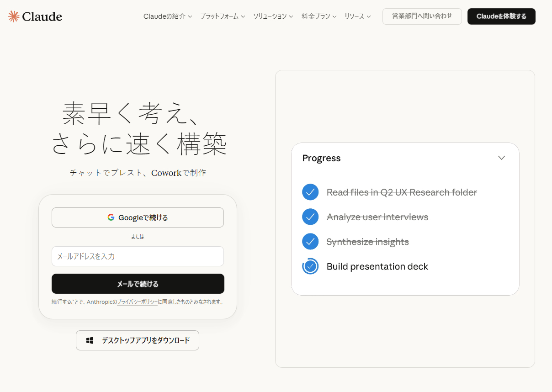Click the chevron next to リソース
Viewport: 552px width, 392px height.
(x=369, y=16)
